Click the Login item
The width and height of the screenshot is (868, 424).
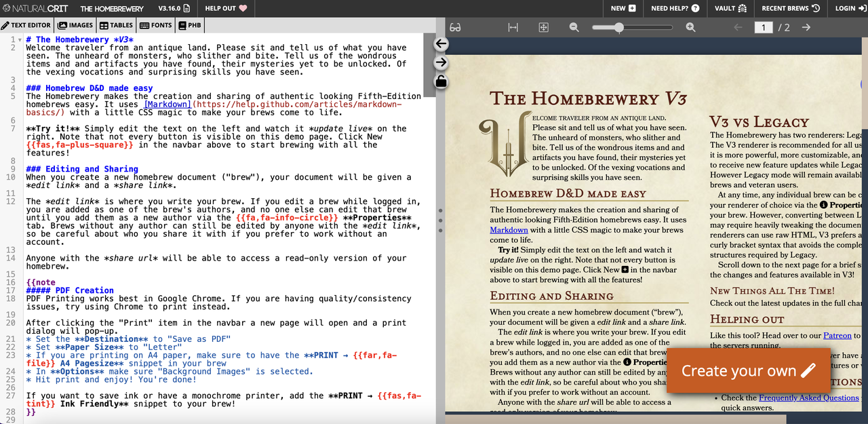point(848,8)
